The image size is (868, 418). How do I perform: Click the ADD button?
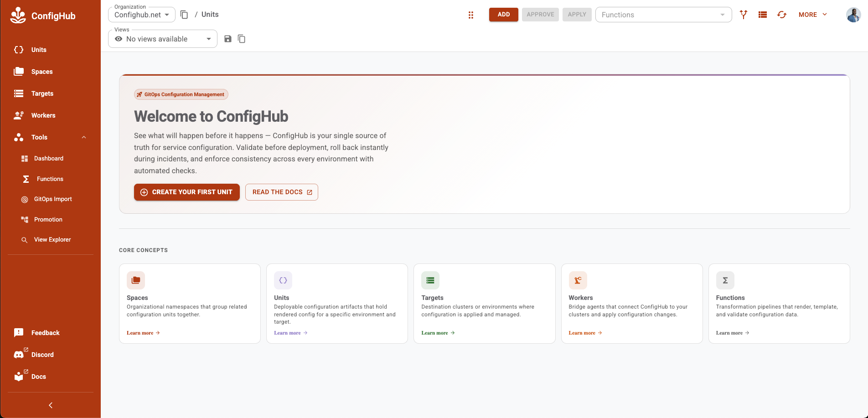point(504,15)
